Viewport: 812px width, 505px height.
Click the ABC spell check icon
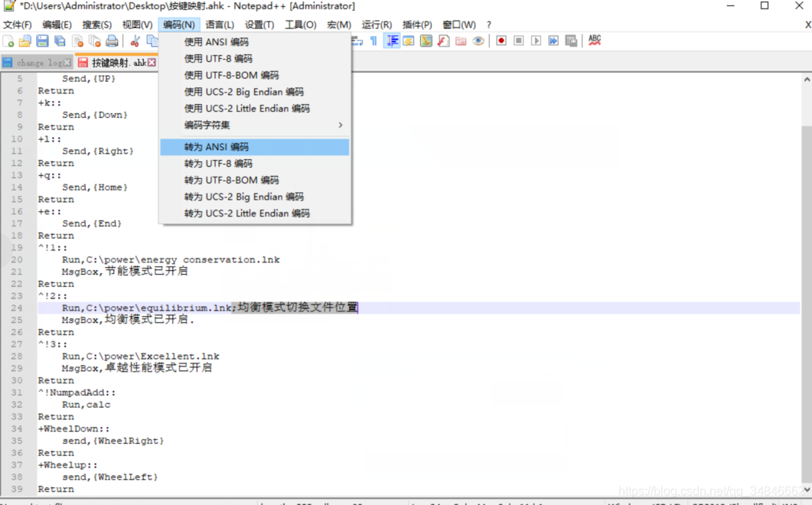pyautogui.click(x=595, y=41)
